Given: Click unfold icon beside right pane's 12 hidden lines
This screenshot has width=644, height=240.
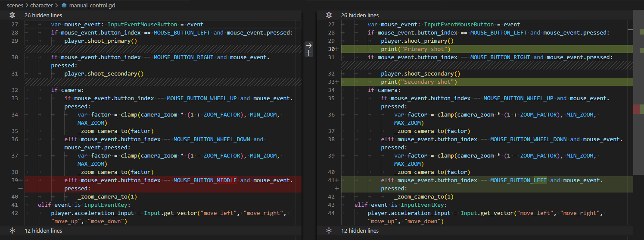Looking at the screenshot, I should pyautogui.click(x=329, y=231).
